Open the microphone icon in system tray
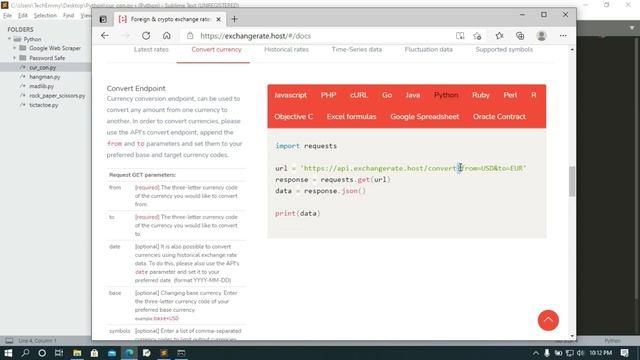Image resolution: width=640 pixels, height=360 pixels. click(547, 353)
